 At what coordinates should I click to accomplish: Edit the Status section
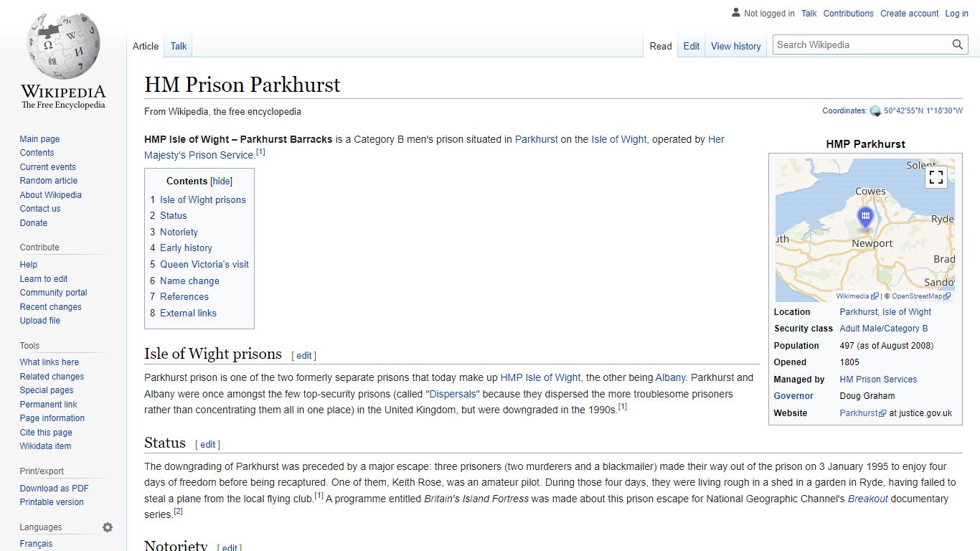coord(208,445)
